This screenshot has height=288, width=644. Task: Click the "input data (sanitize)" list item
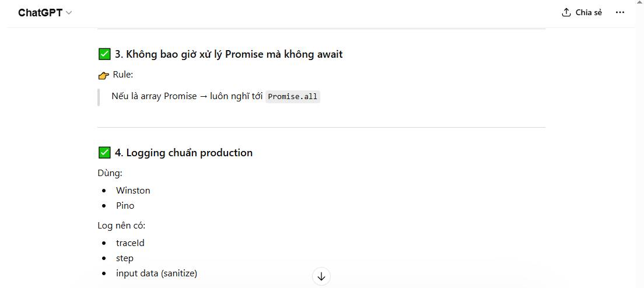tap(156, 273)
